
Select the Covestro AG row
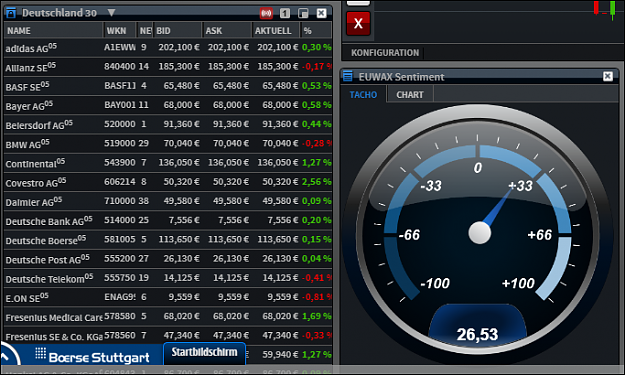coord(168,182)
